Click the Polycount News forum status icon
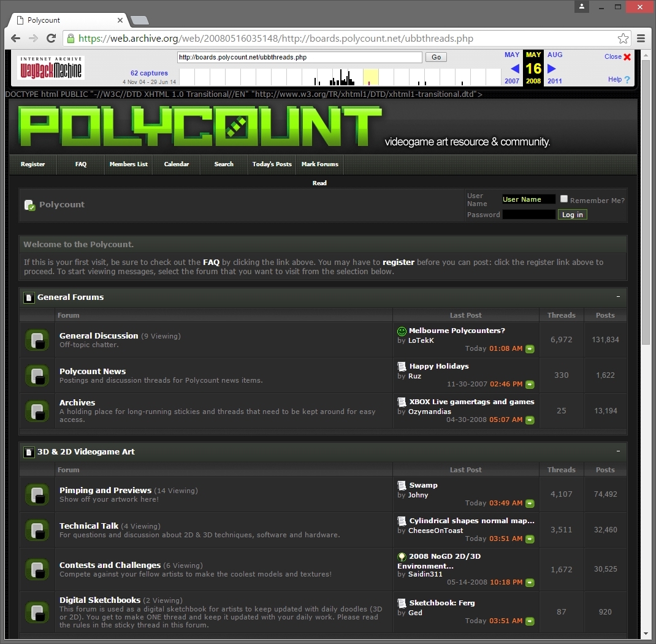The width and height of the screenshot is (656, 644). [x=37, y=375]
